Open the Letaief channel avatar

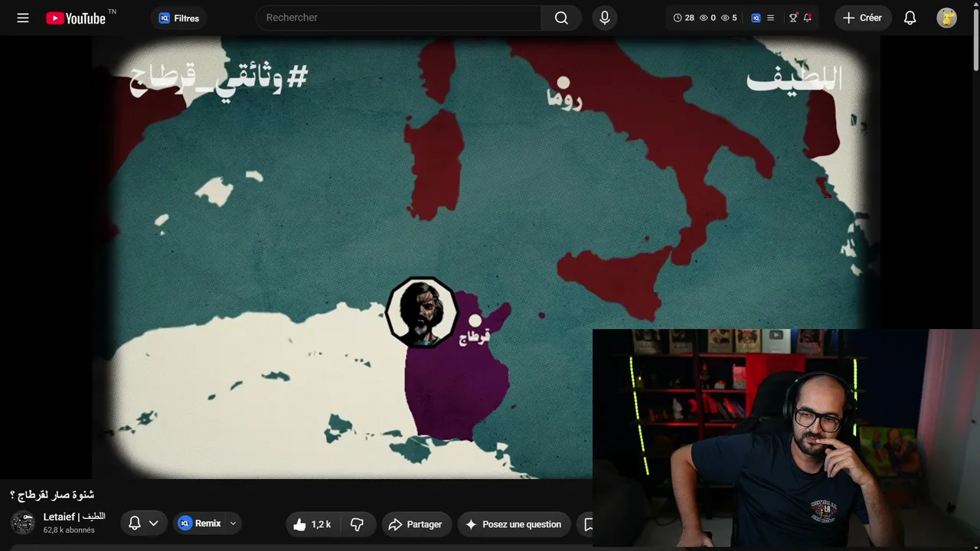23,523
